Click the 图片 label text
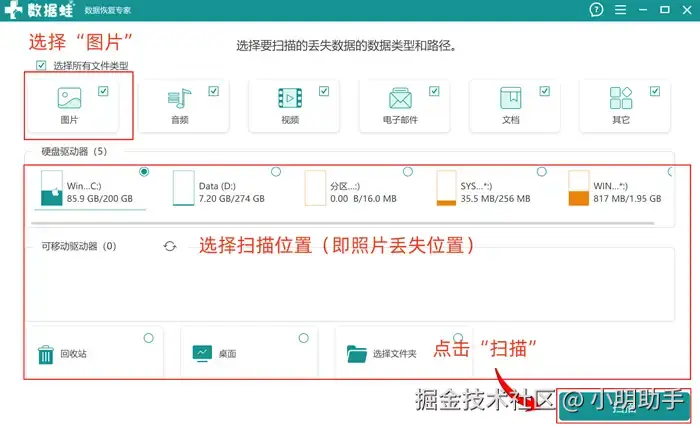The height and width of the screenshot is (428, 700). tap(69, 120)
